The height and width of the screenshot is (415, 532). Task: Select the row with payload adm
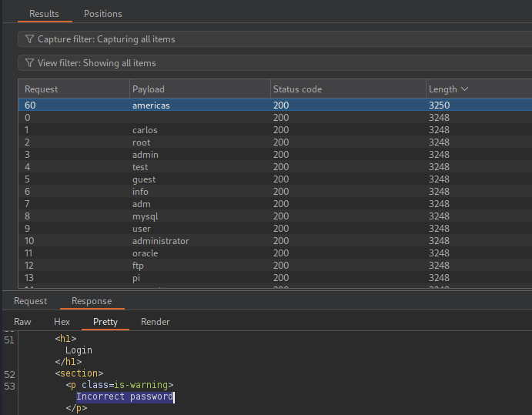click(x=275, y=204)
